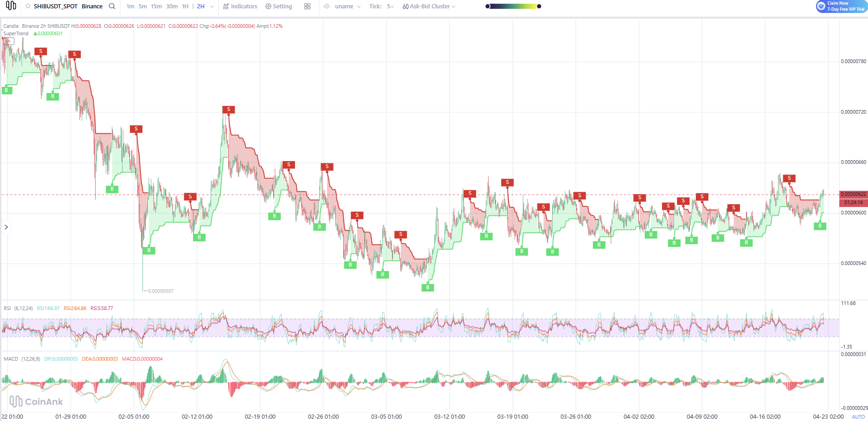This screenshot has height=421, width=868.
Task: Click Claim Now VIP Trial button
Action: click(x=841, y=6)
